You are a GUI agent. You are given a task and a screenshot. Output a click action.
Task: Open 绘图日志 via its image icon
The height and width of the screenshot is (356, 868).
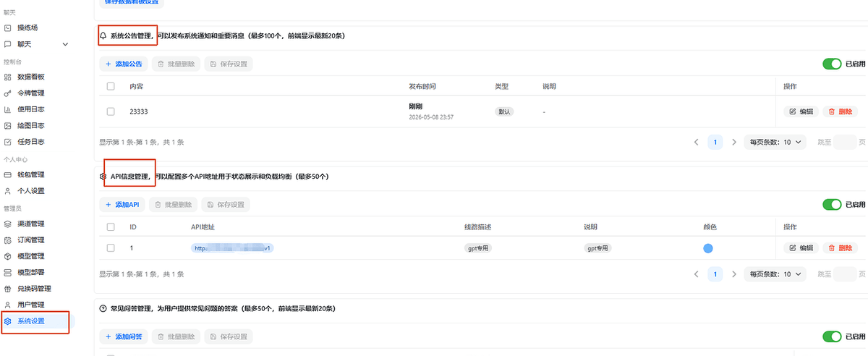[8, 126]
